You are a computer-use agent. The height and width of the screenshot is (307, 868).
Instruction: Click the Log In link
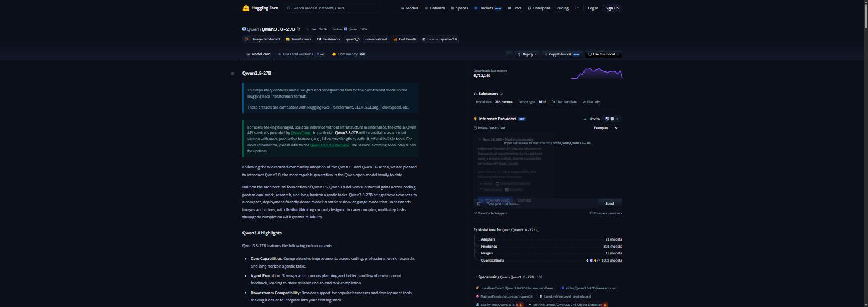(593, 8)
